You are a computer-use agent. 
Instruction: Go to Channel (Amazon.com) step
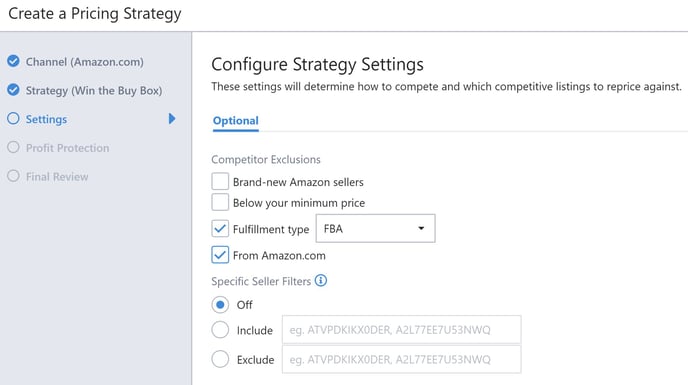click(x=85, y=62)
